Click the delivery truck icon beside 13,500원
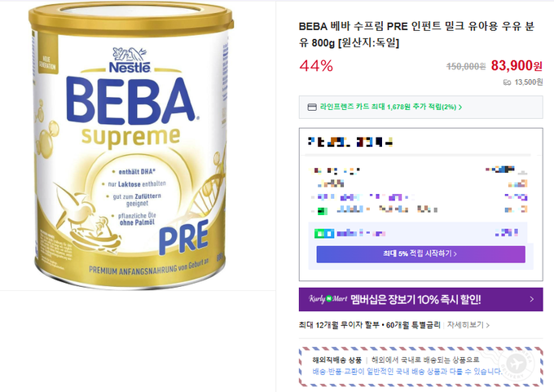 click(x=508, y=82)
